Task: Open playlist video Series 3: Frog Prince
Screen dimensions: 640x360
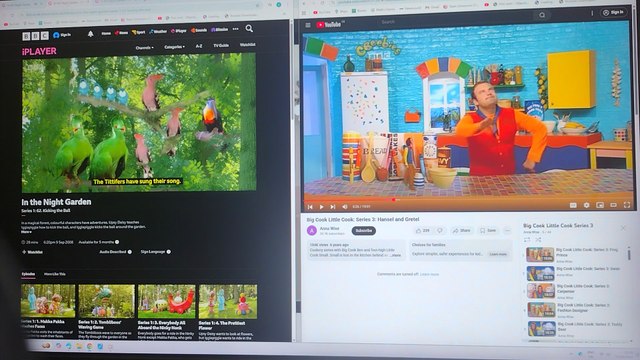Action: click(575, 254)
